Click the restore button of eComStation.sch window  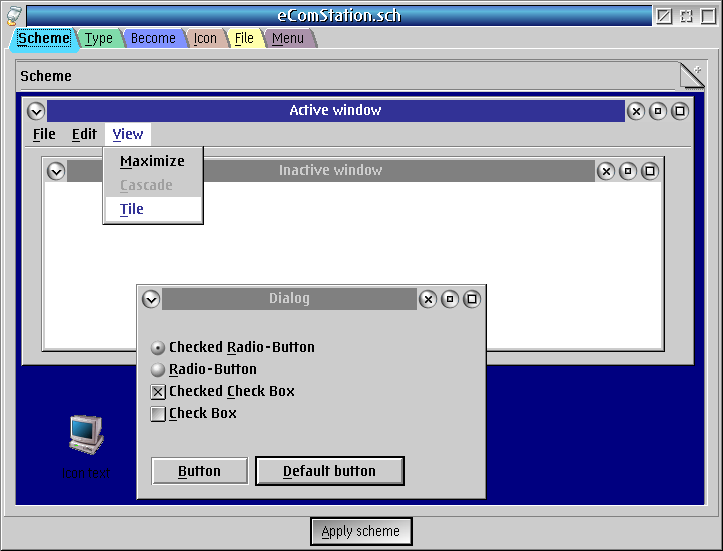tap(687, 16)
